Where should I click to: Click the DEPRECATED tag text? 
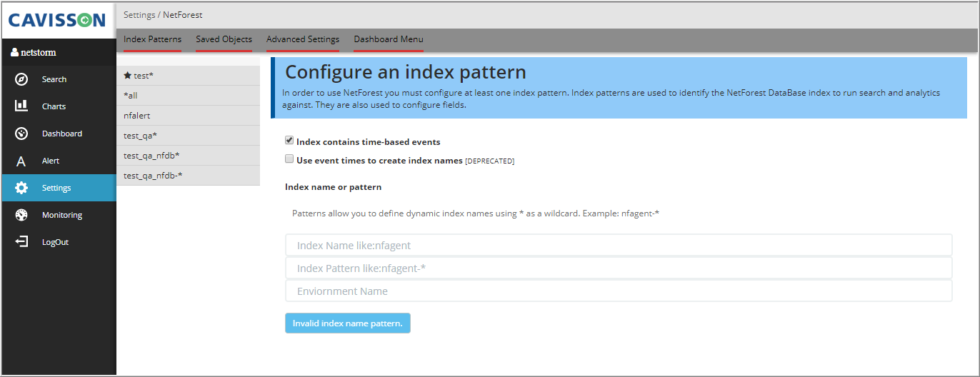(x=489, y=161)
